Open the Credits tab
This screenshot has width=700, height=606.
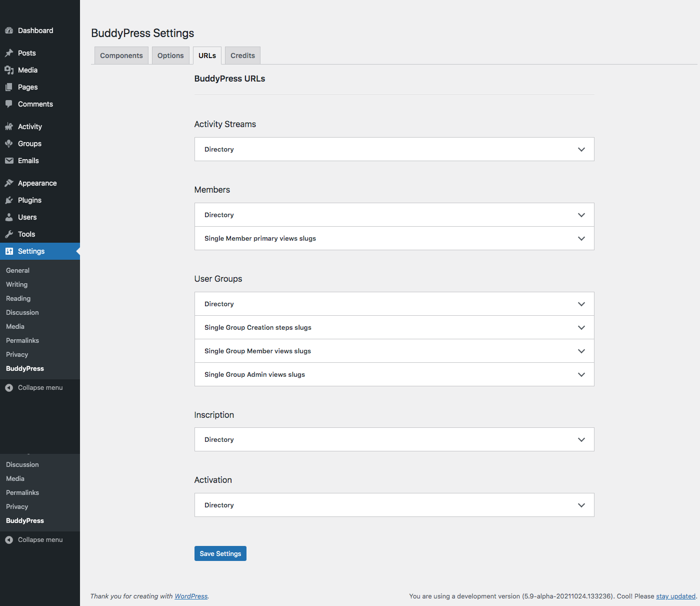pyautogui.click(x=242, y=56)
